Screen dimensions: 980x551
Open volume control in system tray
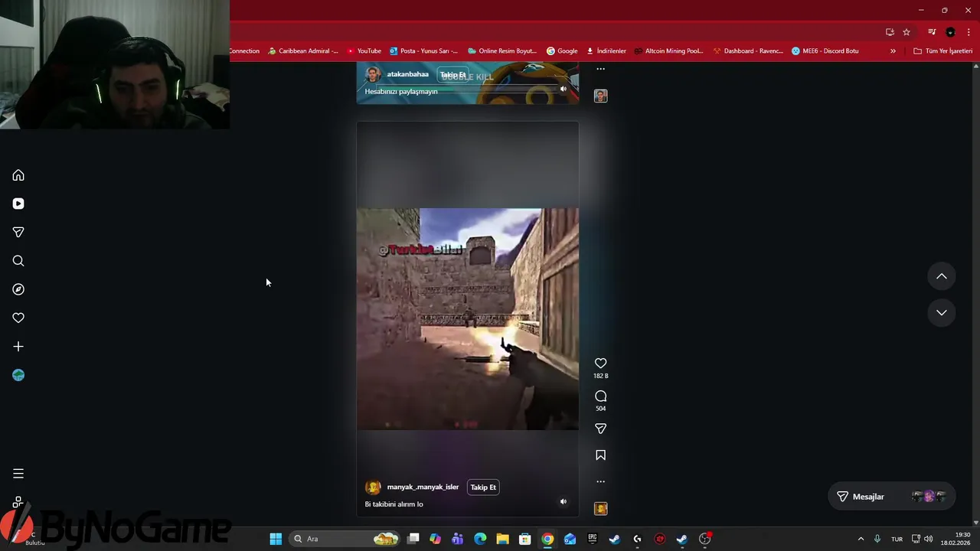tap(929, 539)
